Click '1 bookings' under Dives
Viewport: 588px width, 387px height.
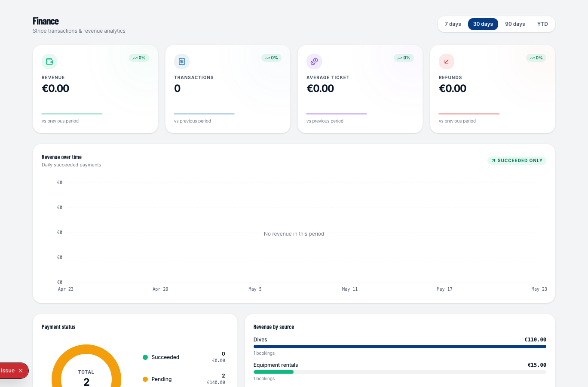point(264,353)
